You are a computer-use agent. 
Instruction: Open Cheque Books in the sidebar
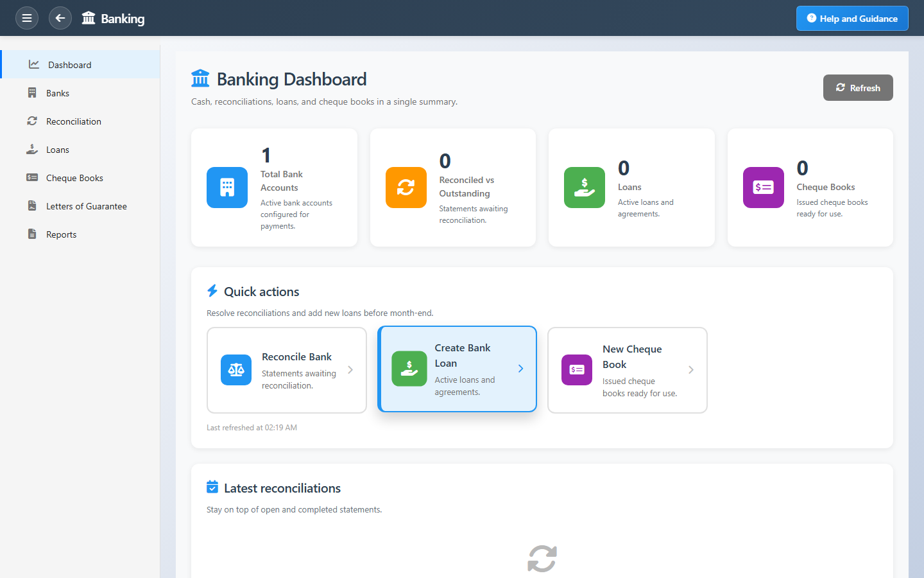74,178
